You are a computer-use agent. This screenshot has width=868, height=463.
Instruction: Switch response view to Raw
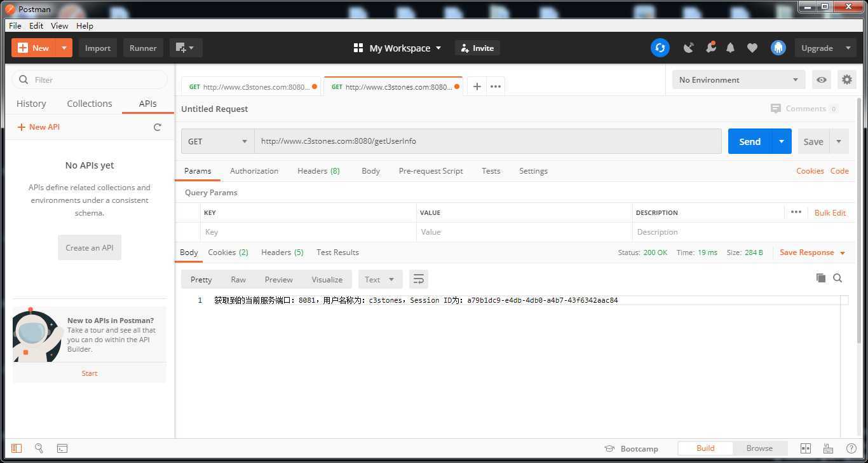tap(238, 279)
